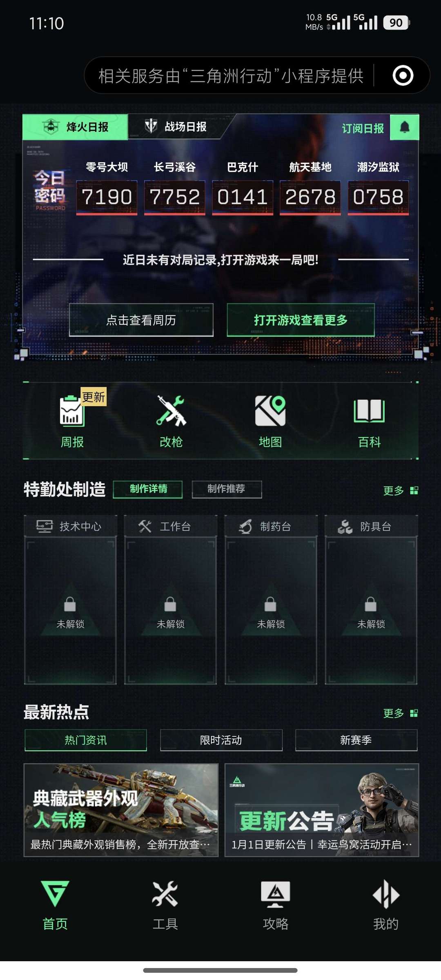Switch to the 战场日报 tab
Image resolution: width=441 pixels, height=980 pixels.
pos(176,127)
